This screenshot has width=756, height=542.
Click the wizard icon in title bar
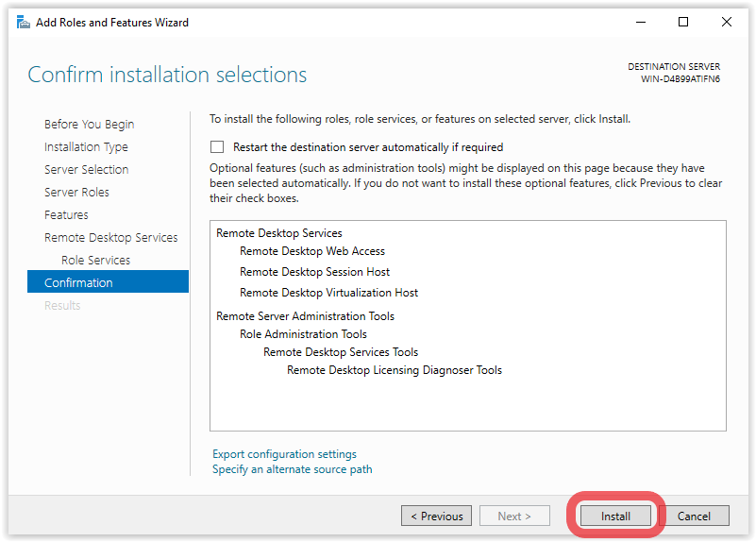point(24,22)
